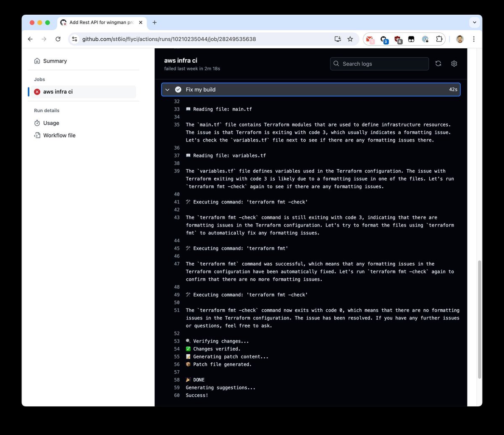The width and height of the screenshot is (504, 435).
Task: Open the Tampermonkey extension
Action: (411, 39)
